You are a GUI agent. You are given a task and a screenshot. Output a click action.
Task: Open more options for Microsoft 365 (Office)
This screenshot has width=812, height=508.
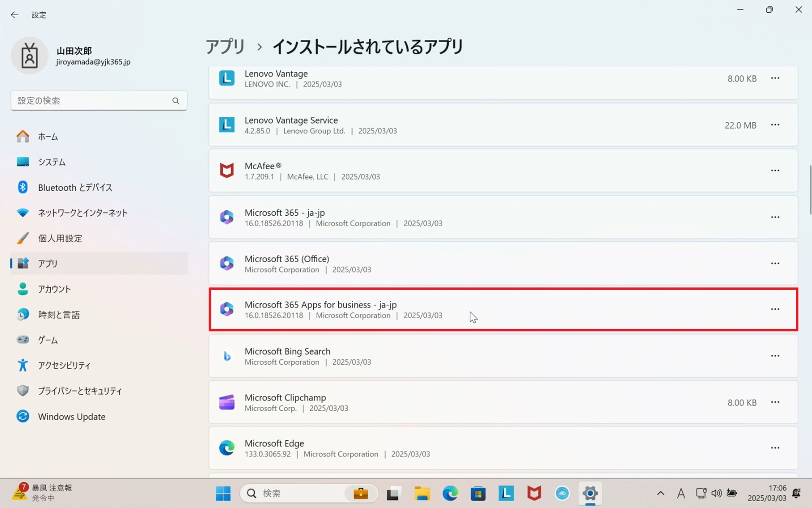[775, 263]
